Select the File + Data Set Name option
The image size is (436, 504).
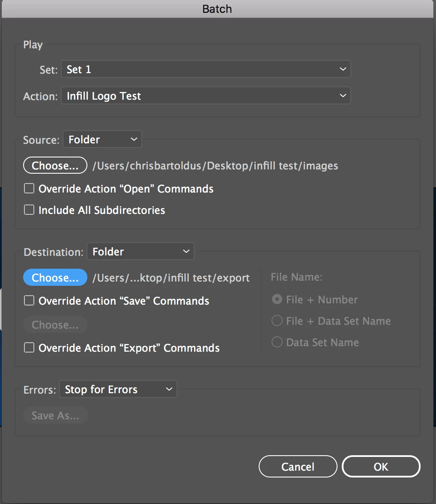pos(277,320)
